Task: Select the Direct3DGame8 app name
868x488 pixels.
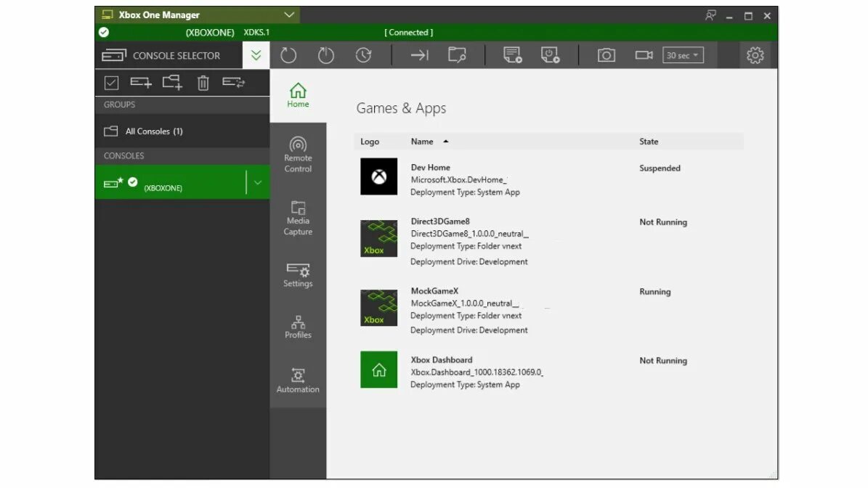Action: coord(440,221)
